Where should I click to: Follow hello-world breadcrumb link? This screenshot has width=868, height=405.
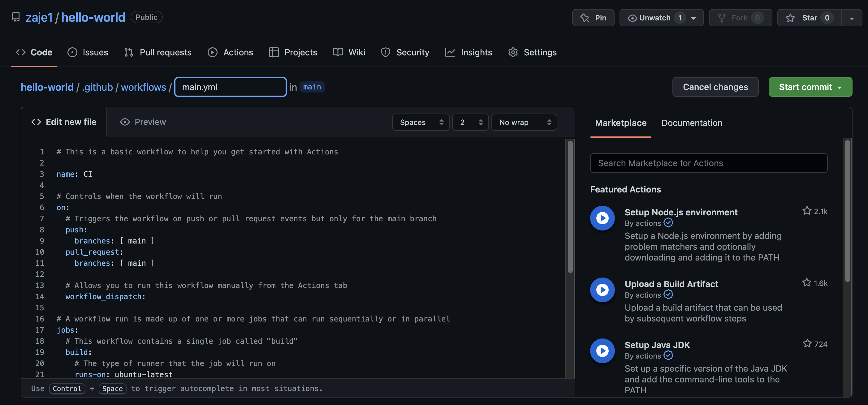click(47, 87)
